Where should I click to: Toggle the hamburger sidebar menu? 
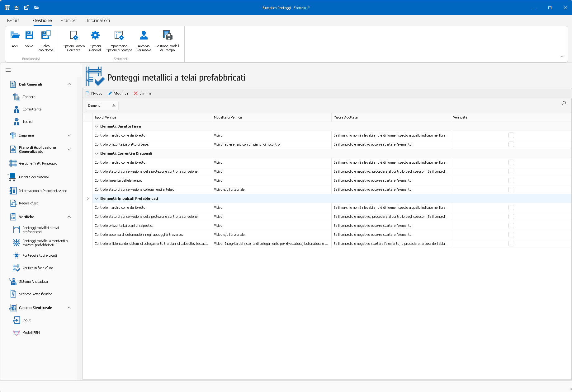pos(8,70)
